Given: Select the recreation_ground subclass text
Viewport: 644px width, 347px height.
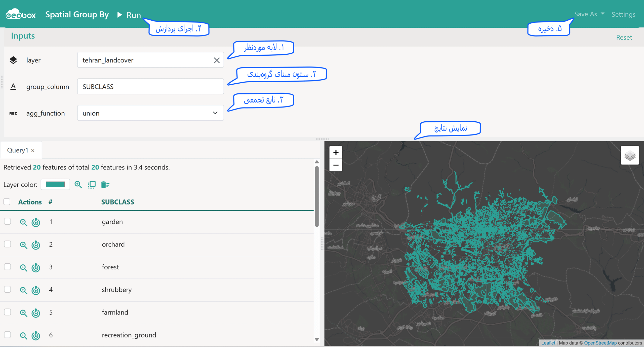Looking at the screenshot, I should pos(129,335).
